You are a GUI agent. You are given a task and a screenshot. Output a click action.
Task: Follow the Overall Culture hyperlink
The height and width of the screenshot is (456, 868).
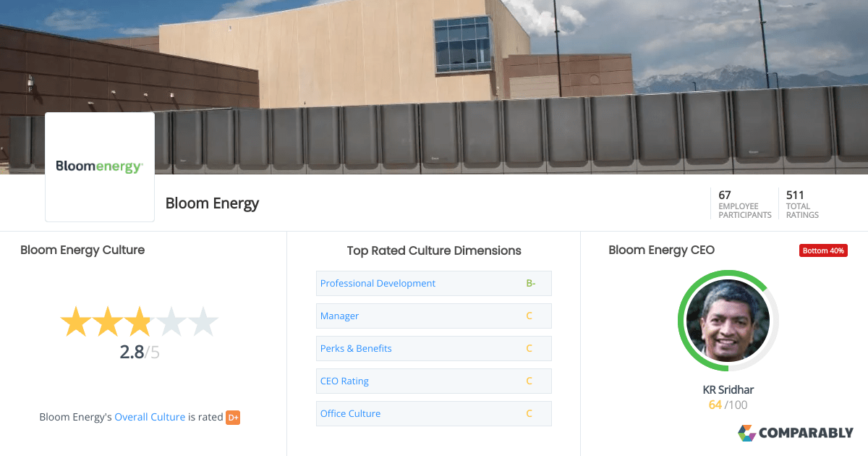(x=150, y=417)
